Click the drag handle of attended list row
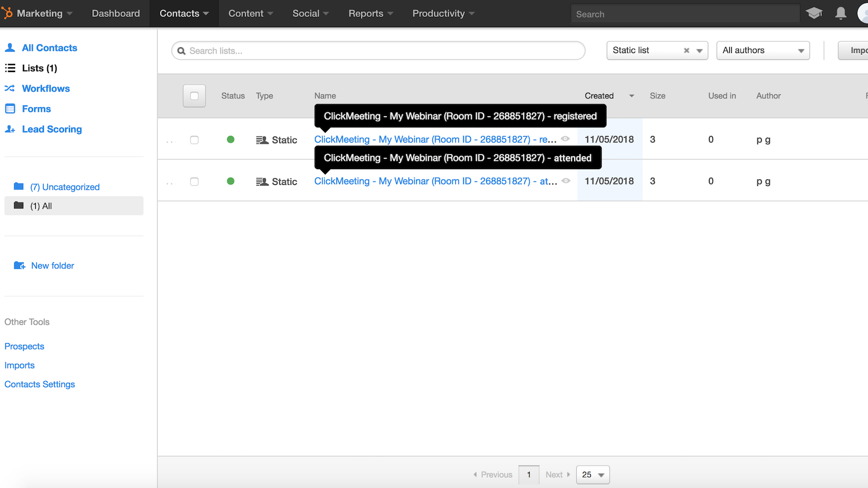868x488 pixels. 170,183
